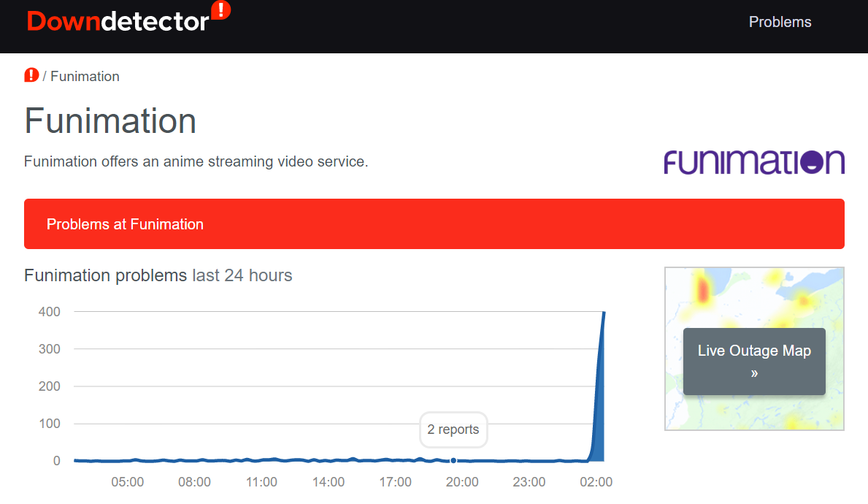
Task: Click the 100 y-axis label
Action: pyautogui.click(x=49, y=424)
